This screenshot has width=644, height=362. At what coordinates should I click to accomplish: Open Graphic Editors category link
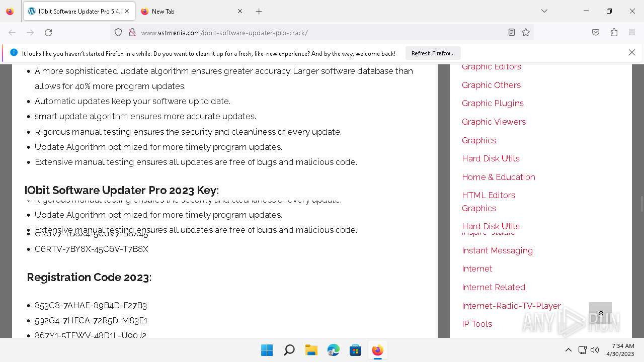pyautogui.click(x=492, y=67)
